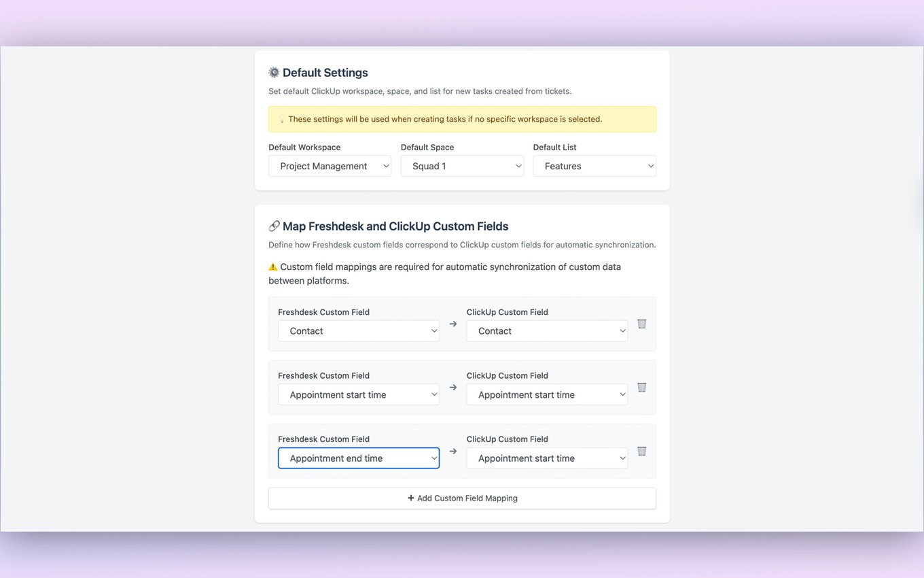Open the Default Workspace dropdown
924x578 pixels.
tap(330, 166)
